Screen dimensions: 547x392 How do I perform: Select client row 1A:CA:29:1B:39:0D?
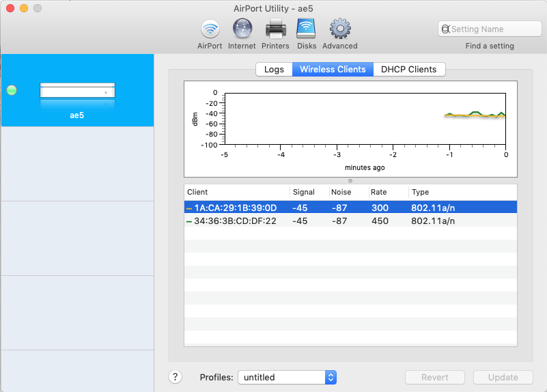point(350,208)
